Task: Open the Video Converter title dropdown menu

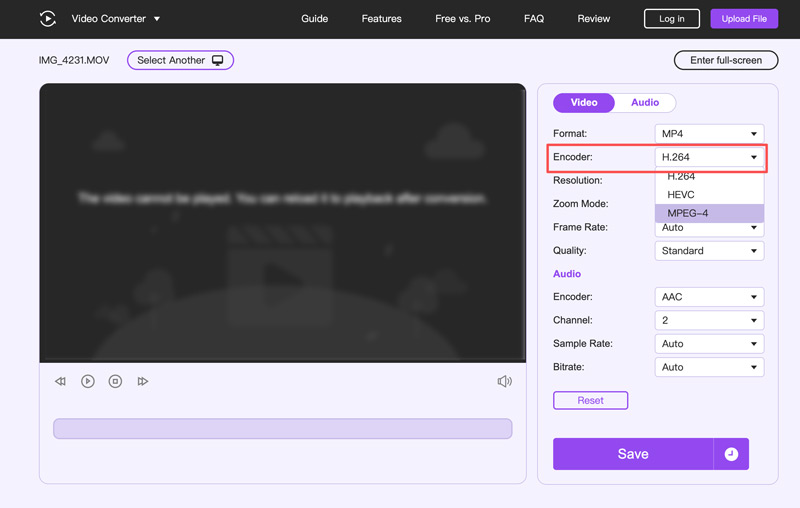Action: pos(157,19)
